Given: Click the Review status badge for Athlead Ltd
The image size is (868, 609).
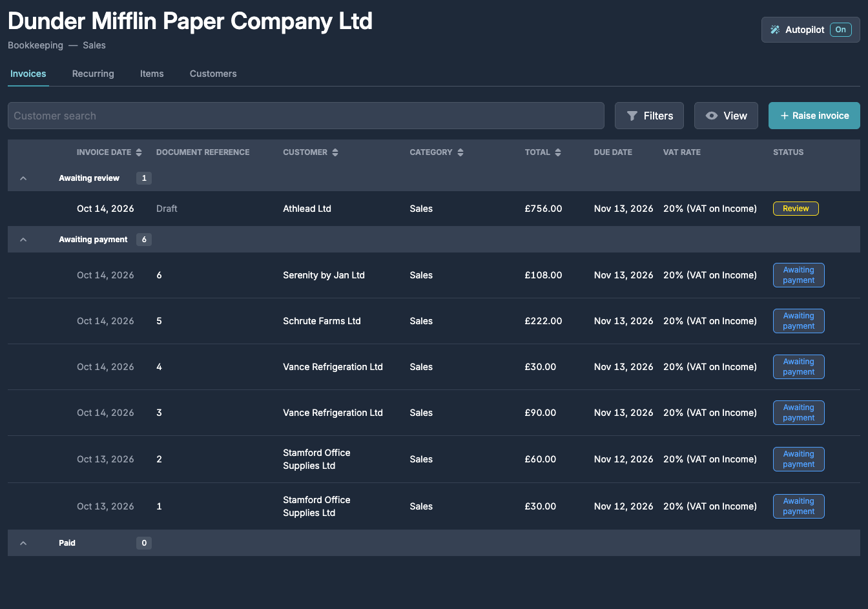Looking at the screenshot, I should [x=796, y=209].
